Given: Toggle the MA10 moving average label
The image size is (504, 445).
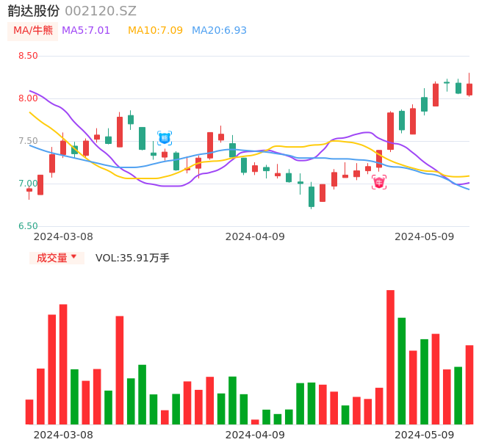Looking at the screenshot, I should 155,31.
